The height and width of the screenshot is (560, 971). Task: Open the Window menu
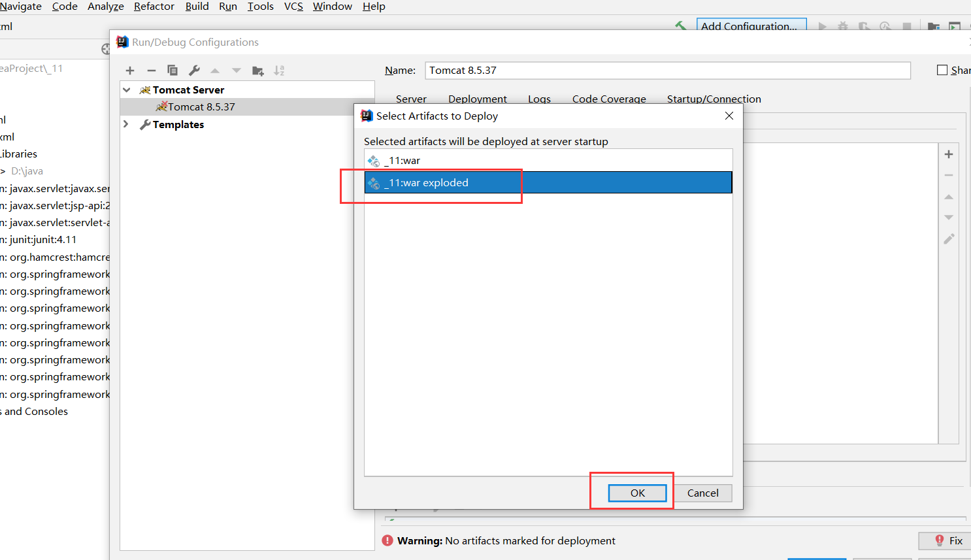coord(333,7)
